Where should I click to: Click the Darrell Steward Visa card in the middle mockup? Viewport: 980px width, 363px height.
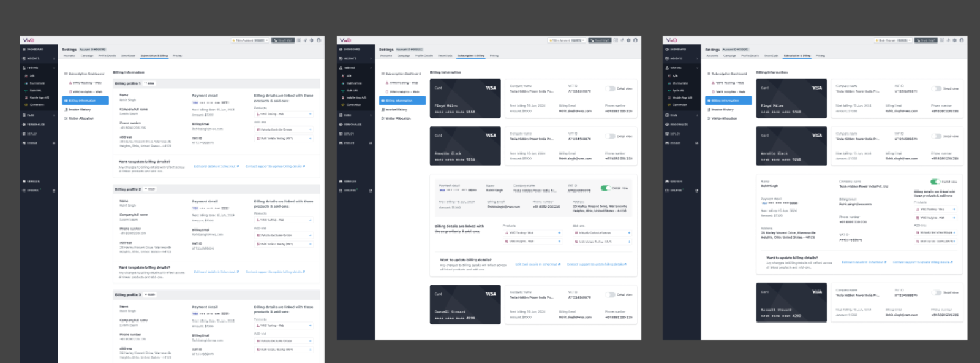click(x=466, y=304)
